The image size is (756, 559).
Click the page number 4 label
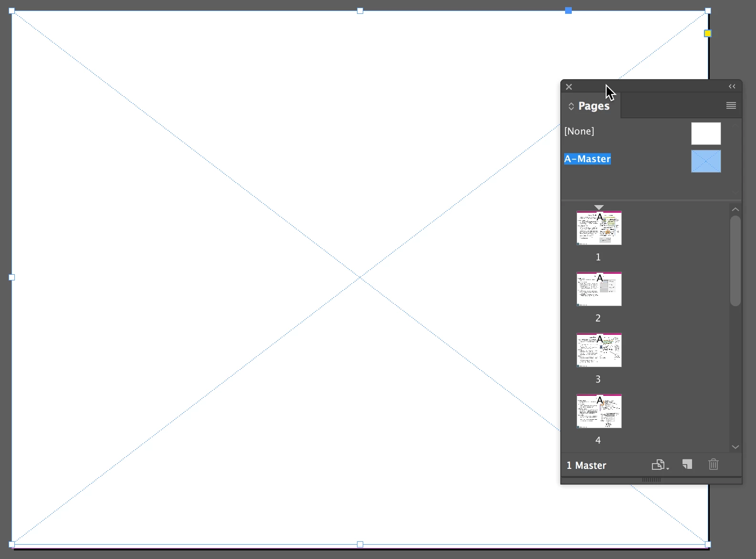tap(598, 440)
